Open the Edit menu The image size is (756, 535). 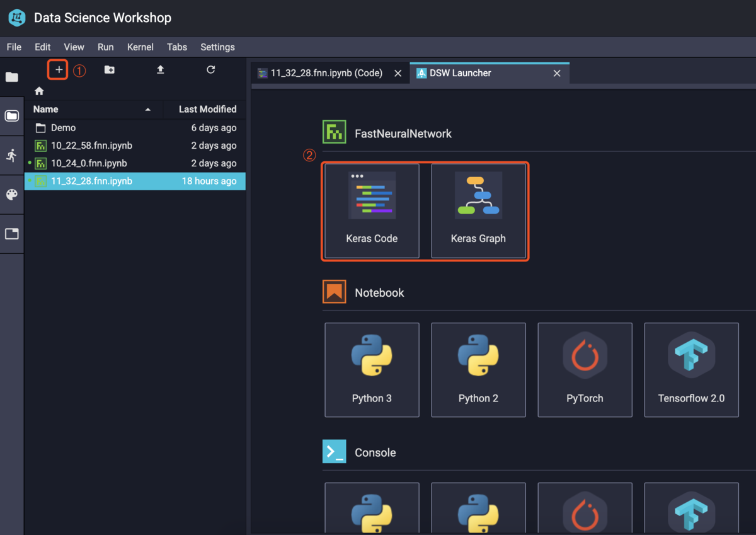point(42,47)
